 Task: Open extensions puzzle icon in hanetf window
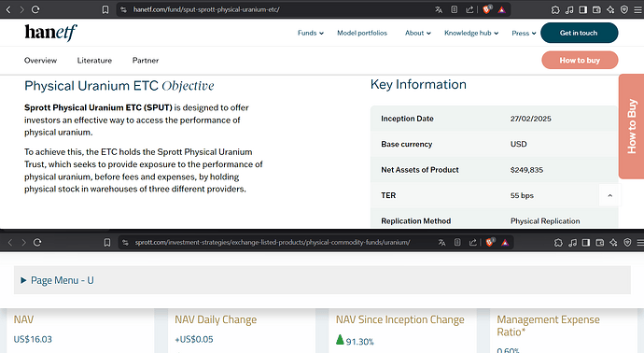coord(555,9)
